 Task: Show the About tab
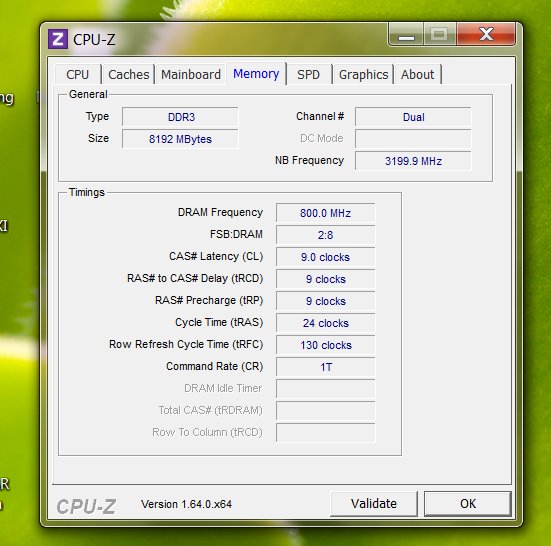pos(417,74)
